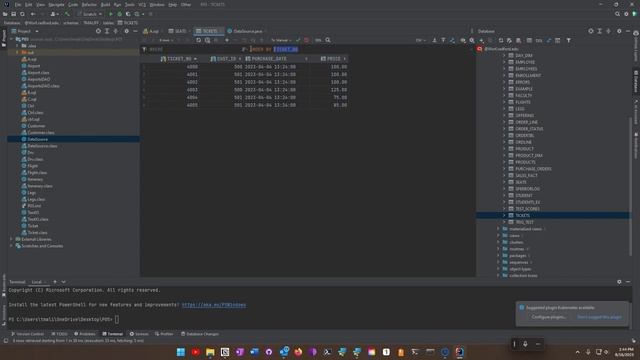
Task: Click cell with TICKET_NO 4003
Action: [x=192, y=90]
